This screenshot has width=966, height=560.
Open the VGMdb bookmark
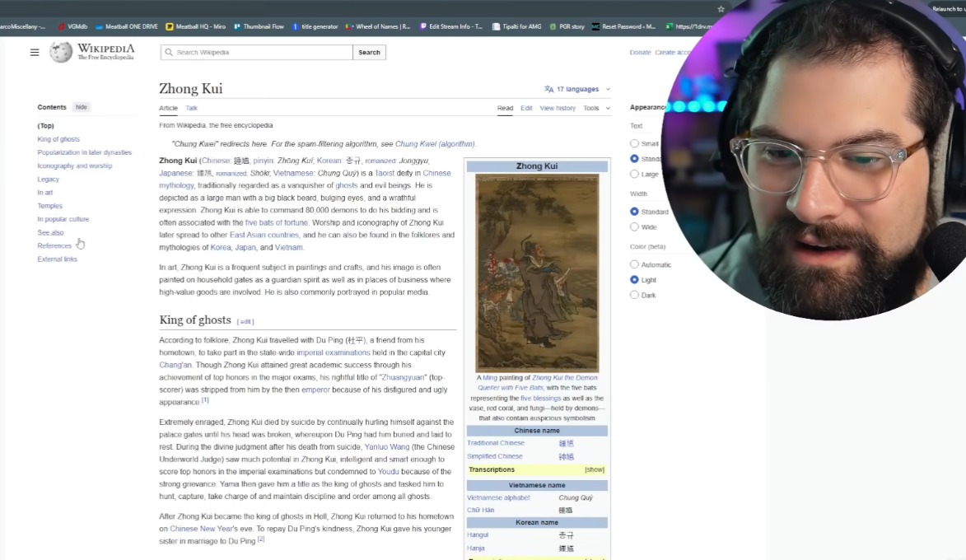[72, 26]
